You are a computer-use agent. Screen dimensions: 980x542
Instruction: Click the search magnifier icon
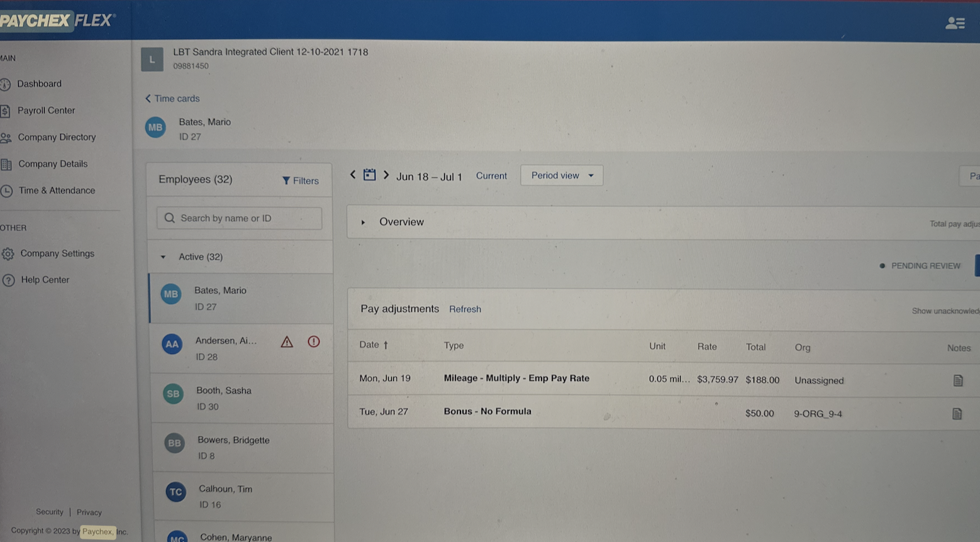coord(170,218)
